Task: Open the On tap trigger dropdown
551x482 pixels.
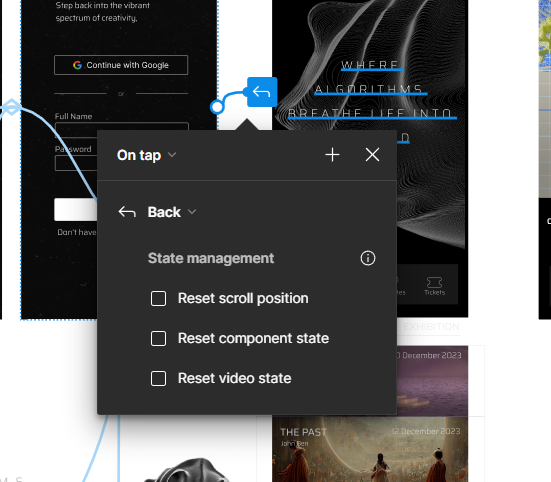Action: tap(146, 155)
